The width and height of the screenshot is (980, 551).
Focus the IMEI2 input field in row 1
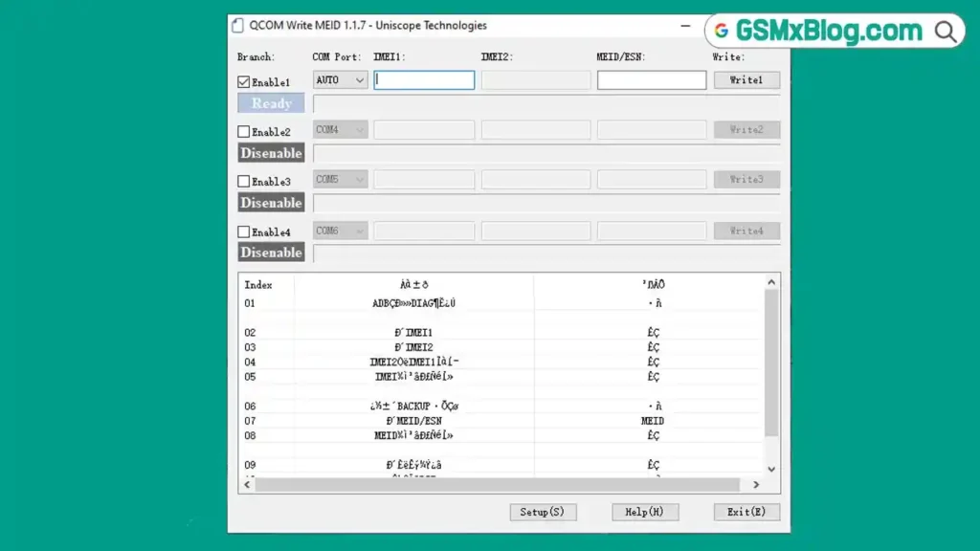tap(536, 80)
